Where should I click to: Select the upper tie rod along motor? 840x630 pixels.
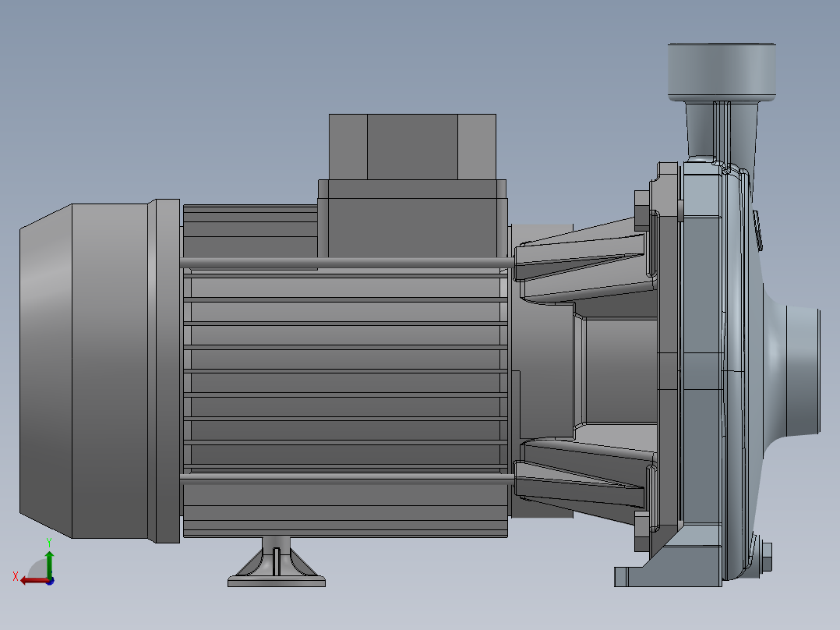[348, 263]
